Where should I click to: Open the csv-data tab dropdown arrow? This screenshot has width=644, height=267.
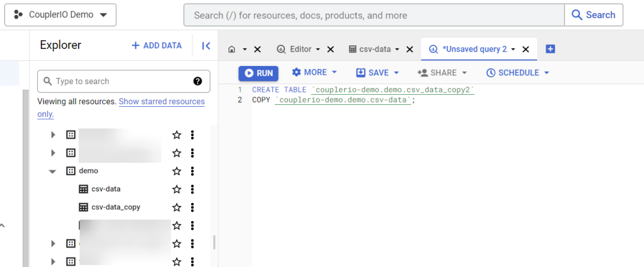pos(397,49)
